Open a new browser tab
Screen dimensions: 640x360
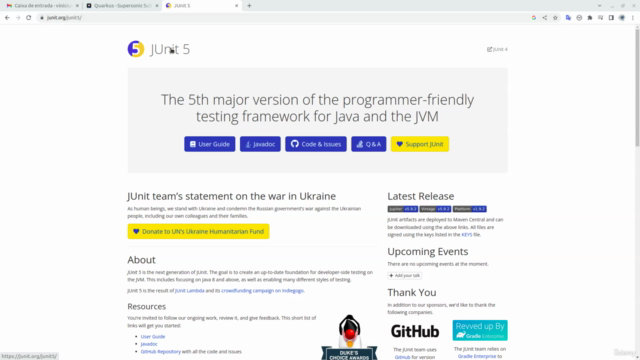pyautogui.click(x=249, y=6)
